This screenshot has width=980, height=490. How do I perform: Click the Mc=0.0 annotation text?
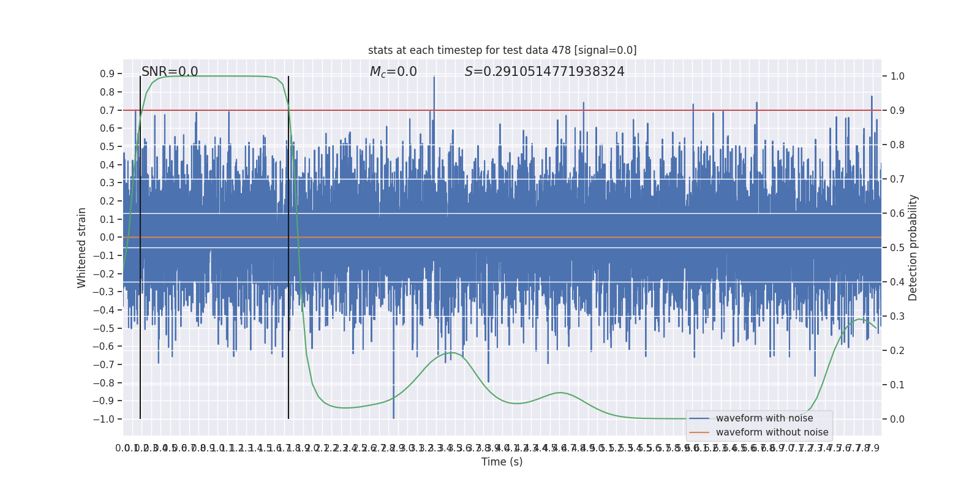click(393, 72)
